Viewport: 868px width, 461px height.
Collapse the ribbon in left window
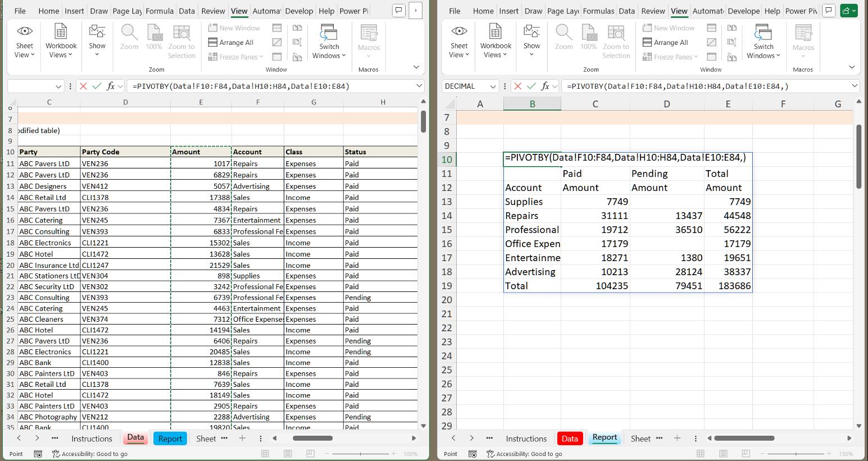pos(416,67)
